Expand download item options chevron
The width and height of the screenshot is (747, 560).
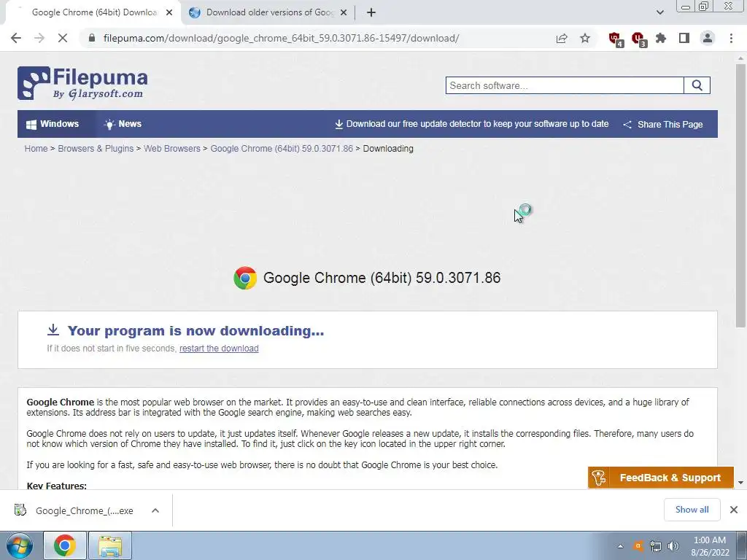pos(155,510)
